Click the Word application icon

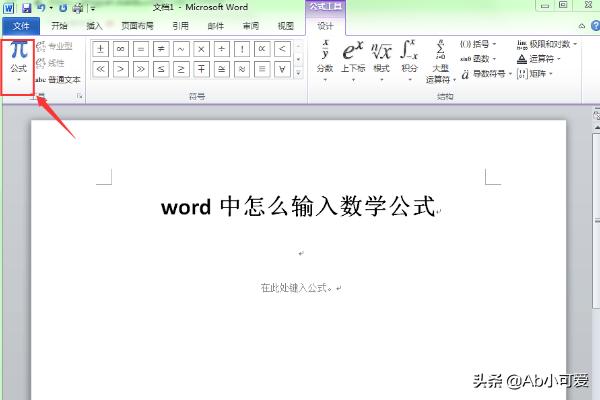[x=9, y=8]
